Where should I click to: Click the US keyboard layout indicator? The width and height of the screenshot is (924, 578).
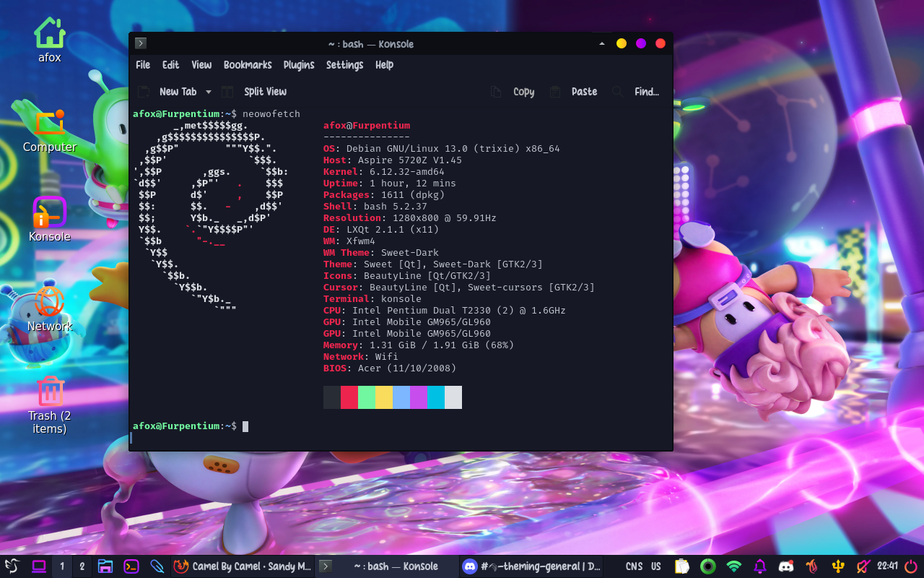[x=656, y=566]
